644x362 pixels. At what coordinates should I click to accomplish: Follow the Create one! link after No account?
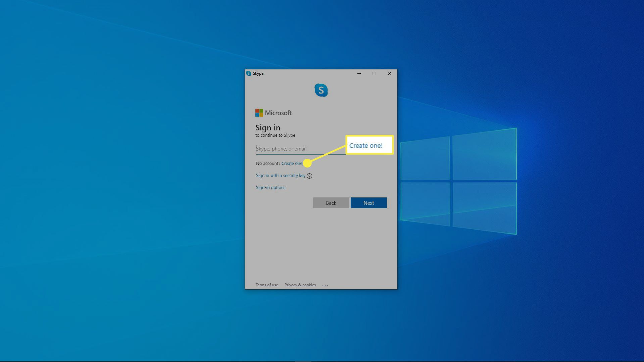pyautogui.click(x=292, y=164)
